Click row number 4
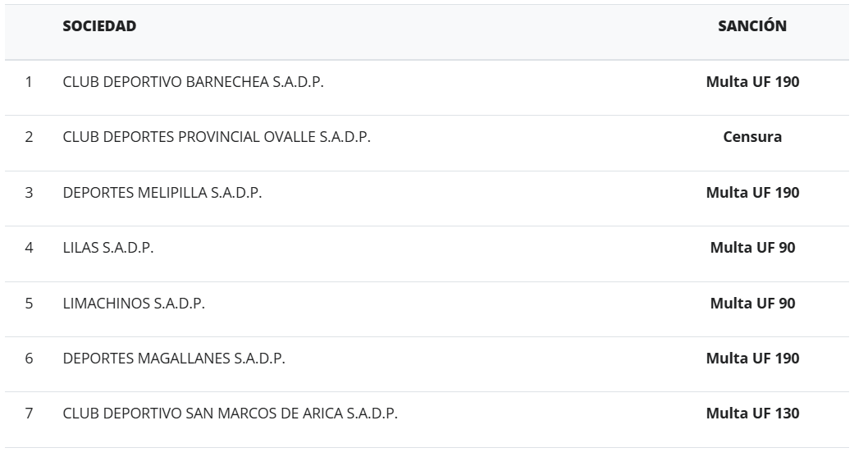The image size is (868, 457). click(x=29, y=248)
